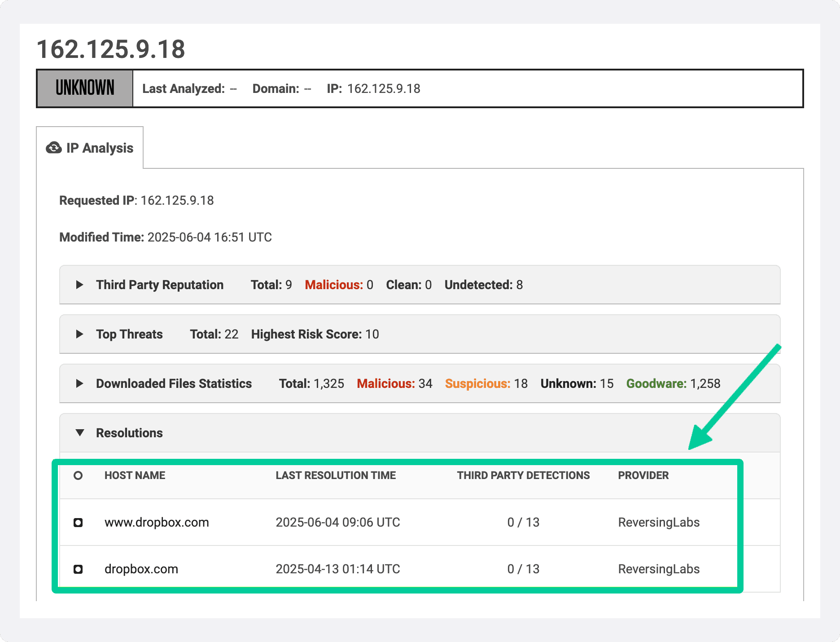840x642 pixels.
Task: Select the checkbox for www.dropbox.com row
Action: (x=79, y=522)
